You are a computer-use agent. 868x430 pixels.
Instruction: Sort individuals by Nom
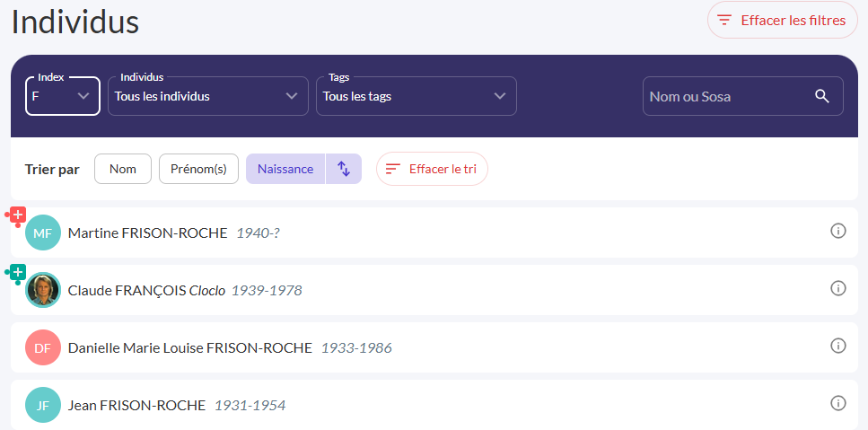[123, 169]
